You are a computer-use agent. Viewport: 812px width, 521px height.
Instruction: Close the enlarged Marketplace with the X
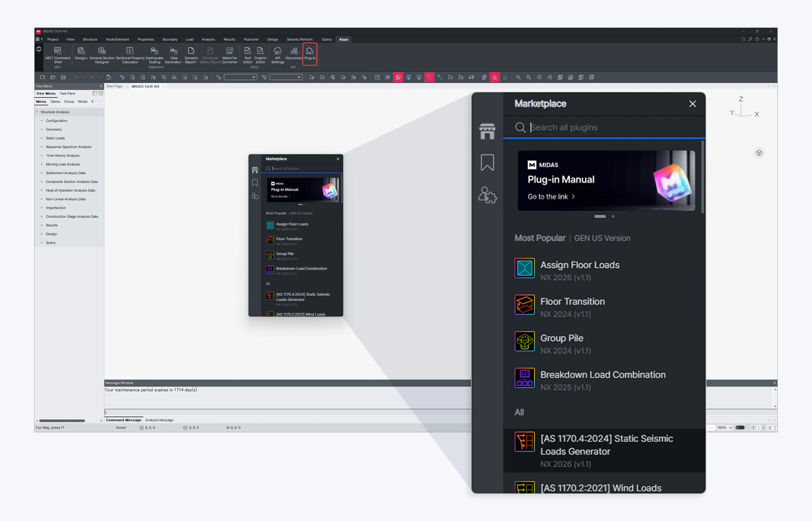pos(693,104)
